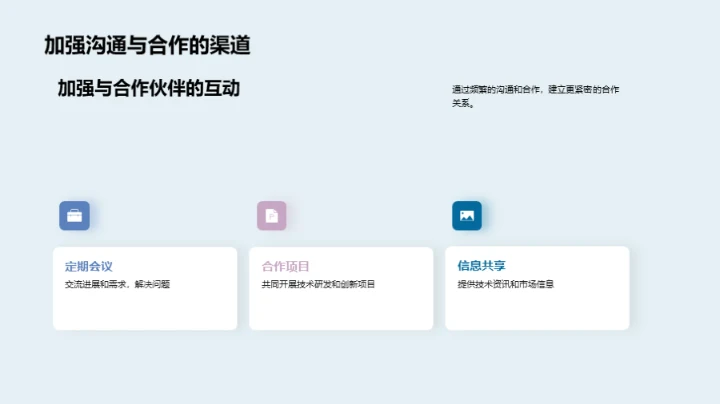The image size is (720, 404).
Task: Select the 信息共享 card heading
Action: click(481, 265)
